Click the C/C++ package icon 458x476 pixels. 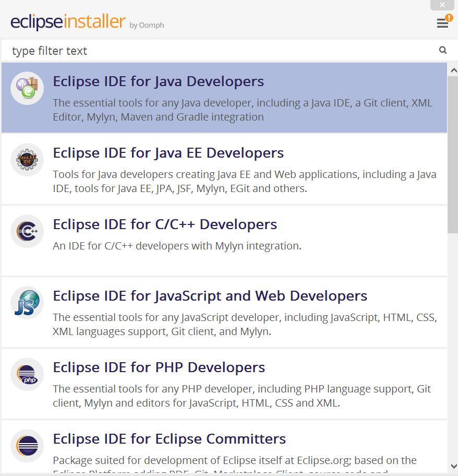click(x=27, y=231)
